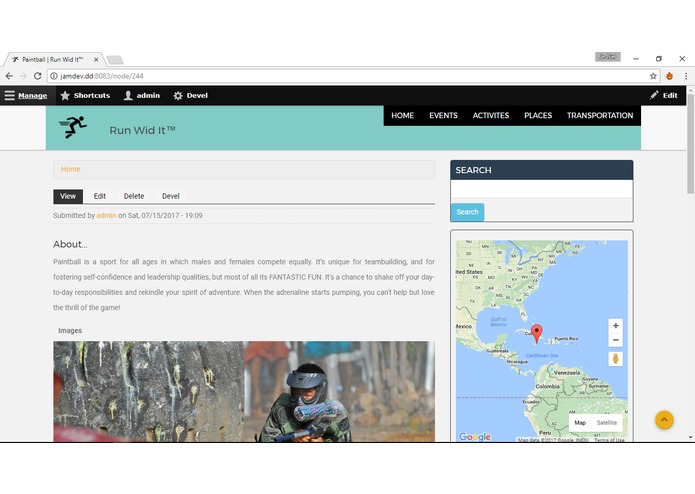
Task: Open the admin user menu
Action: pos(142,95)
